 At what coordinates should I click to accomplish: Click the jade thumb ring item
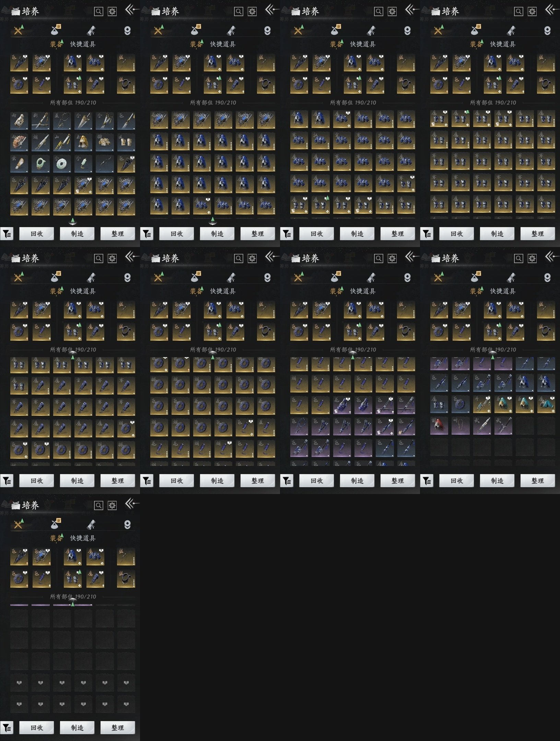point(40,164)
